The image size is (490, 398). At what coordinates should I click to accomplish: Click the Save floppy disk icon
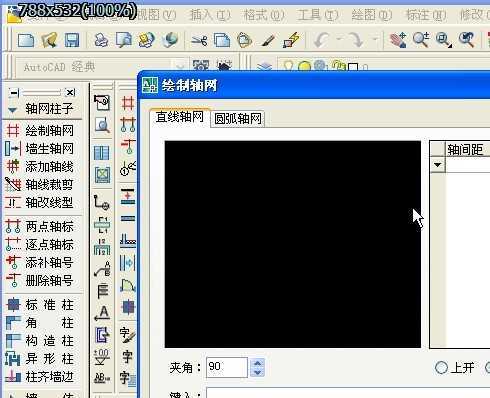point(72,40)
